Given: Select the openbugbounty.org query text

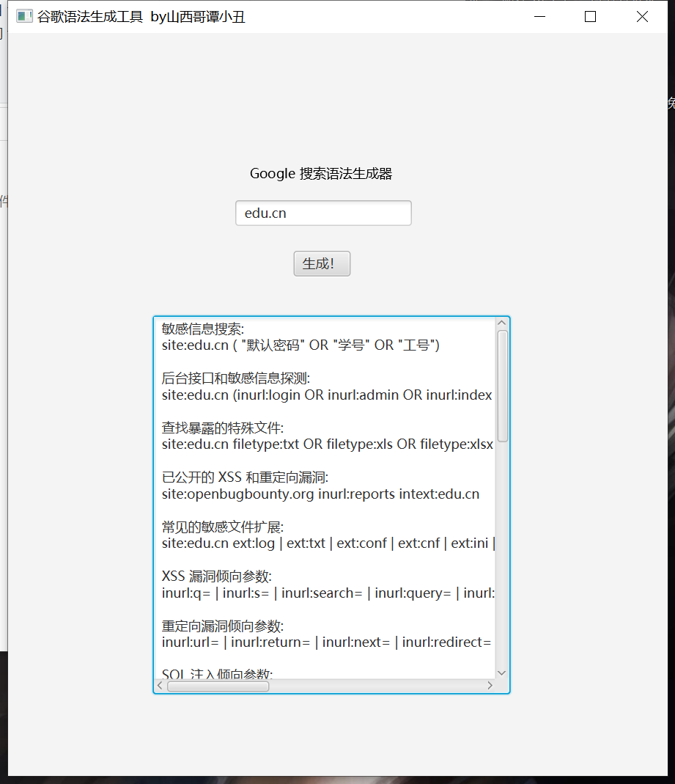Looking at the screenshot, I should pyautogui.click(x=319, y=494).
